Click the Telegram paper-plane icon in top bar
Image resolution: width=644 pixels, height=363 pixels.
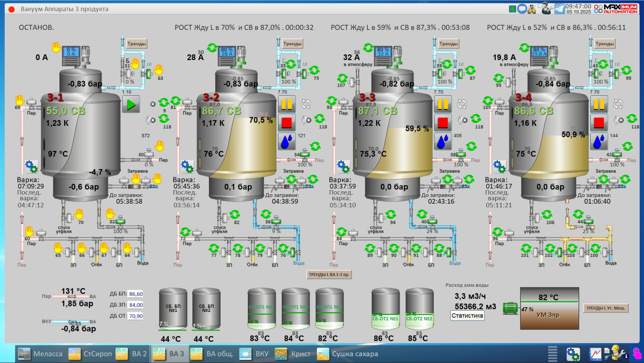coord(559,9)
